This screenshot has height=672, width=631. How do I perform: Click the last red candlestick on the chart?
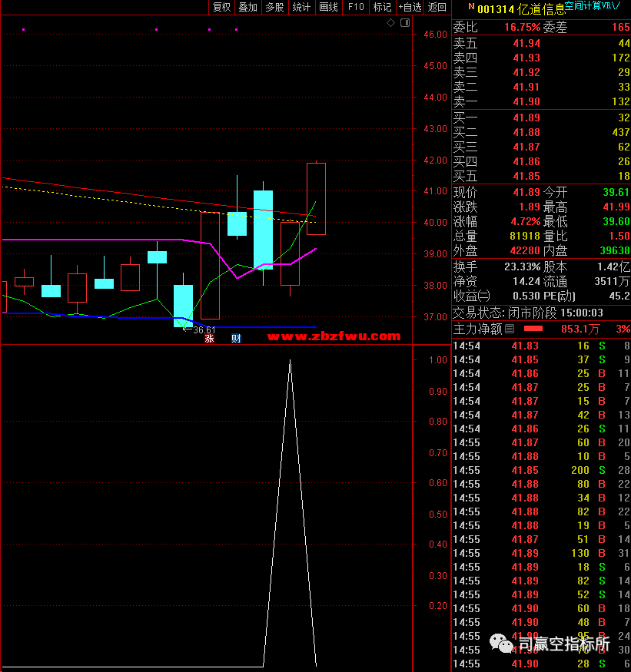click(x=316, y=199)
